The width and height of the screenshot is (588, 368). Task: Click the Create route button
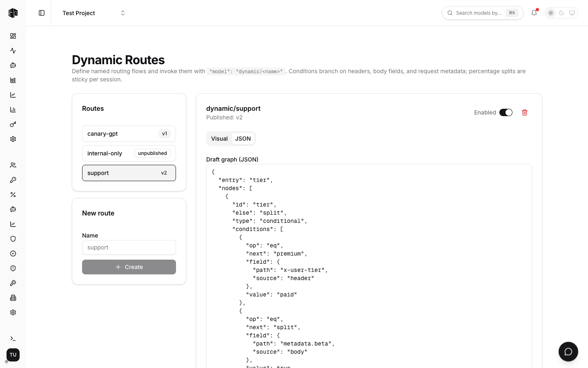(x=129, y=267)
